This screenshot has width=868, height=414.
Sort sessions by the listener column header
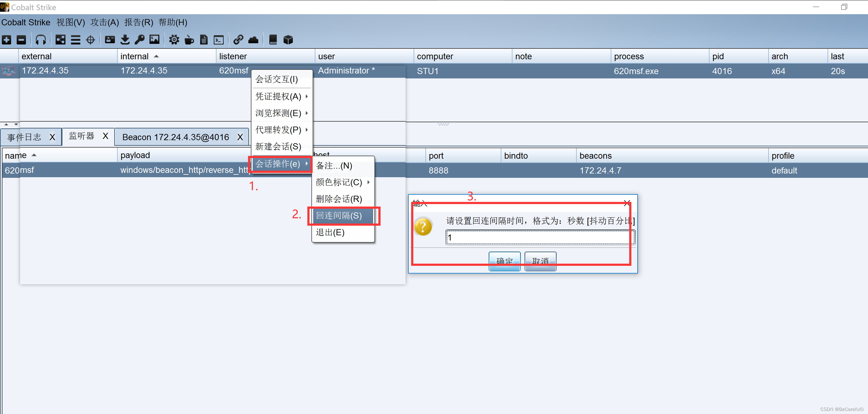(265, 56)
